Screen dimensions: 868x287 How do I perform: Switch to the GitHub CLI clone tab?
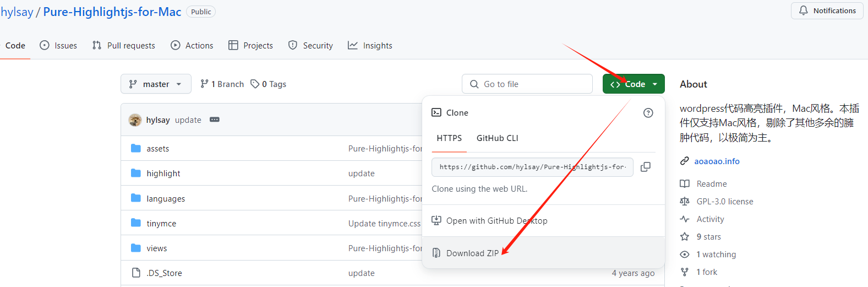click(498, 138)
